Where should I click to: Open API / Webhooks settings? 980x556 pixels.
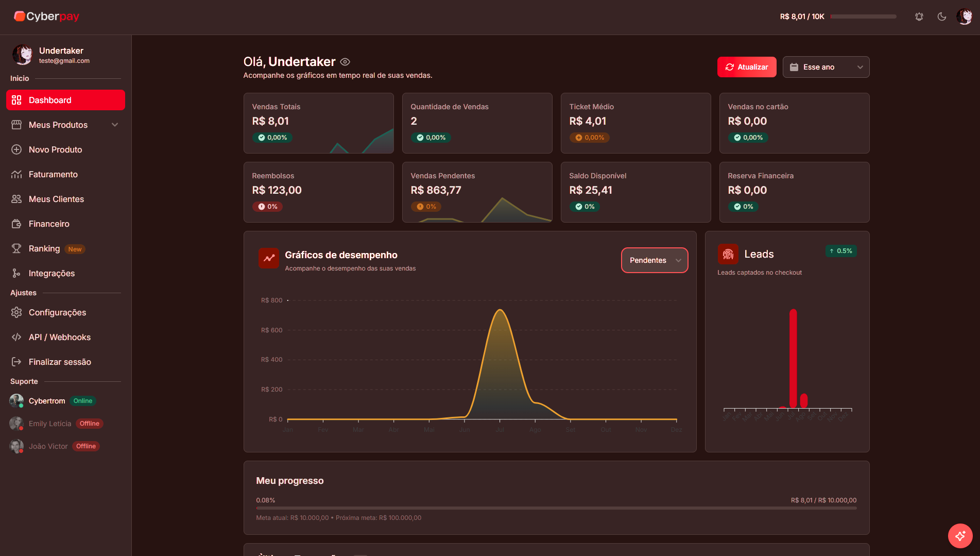pos(59,337)
